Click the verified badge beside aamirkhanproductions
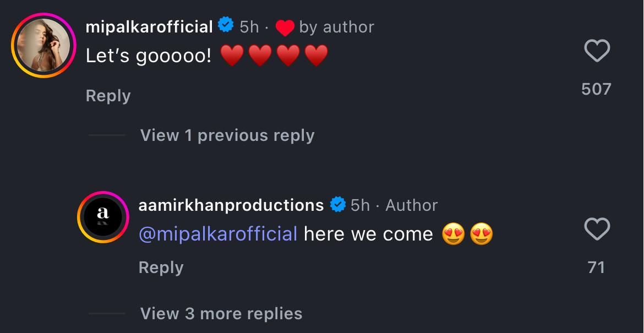Screen dimensions: 644x333 337,205
